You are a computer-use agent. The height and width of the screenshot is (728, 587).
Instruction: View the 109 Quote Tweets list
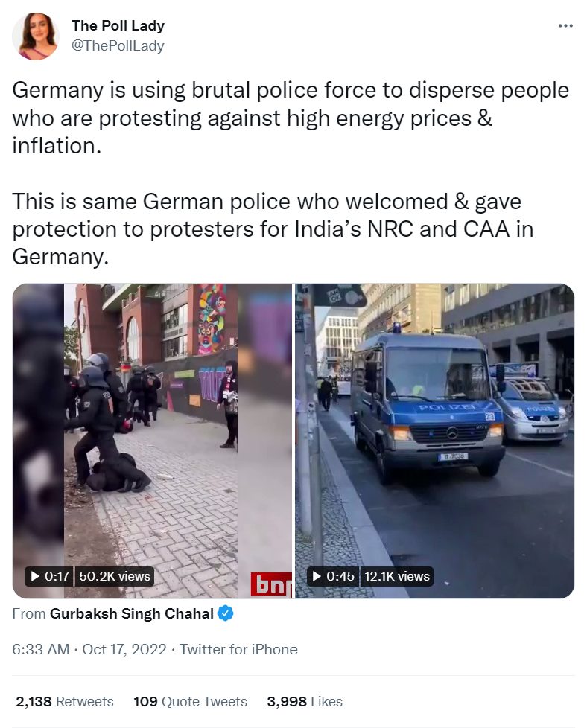point(190,701)
